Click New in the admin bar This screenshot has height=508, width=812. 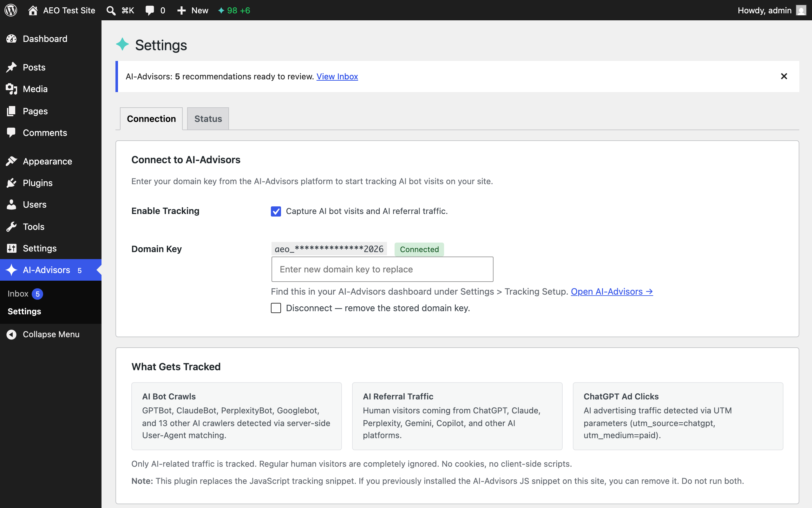[x=200, y=10]
